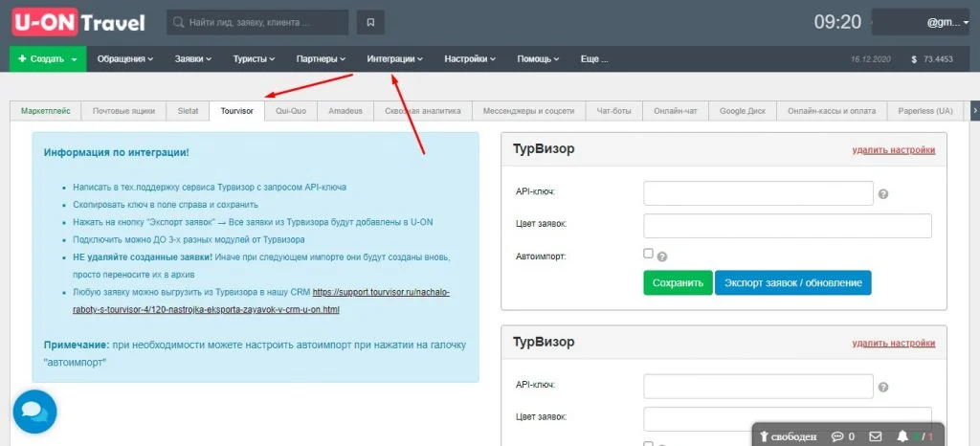The image size is (980, 446).
Task: Expand the Настройки menu
Action: click(470, 59)
